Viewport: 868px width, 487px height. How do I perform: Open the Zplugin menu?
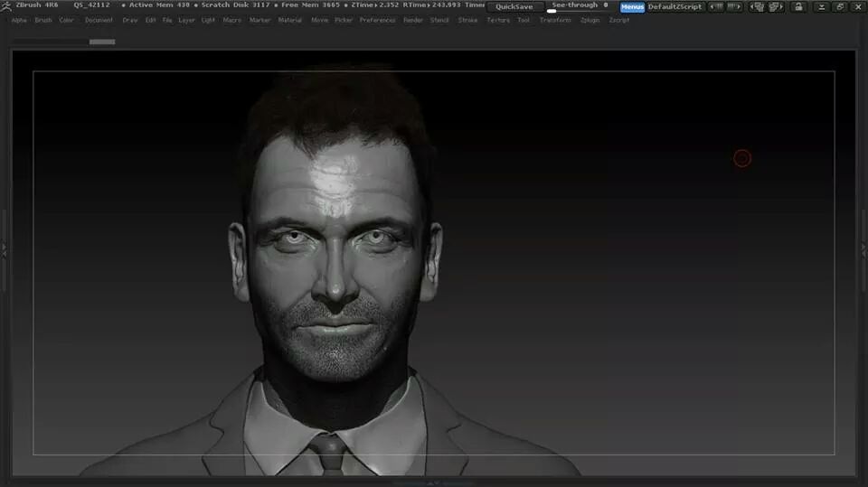[590, 20]
